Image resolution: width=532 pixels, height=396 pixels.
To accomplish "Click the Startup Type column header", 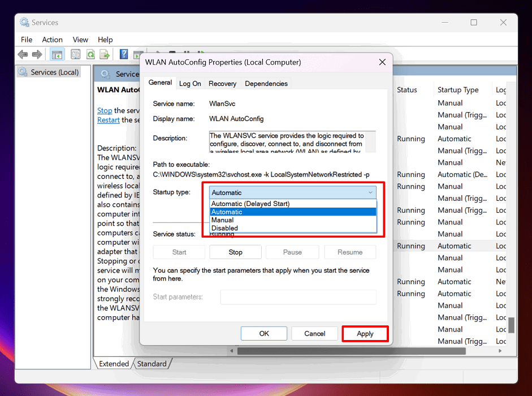I will point(458,89).
